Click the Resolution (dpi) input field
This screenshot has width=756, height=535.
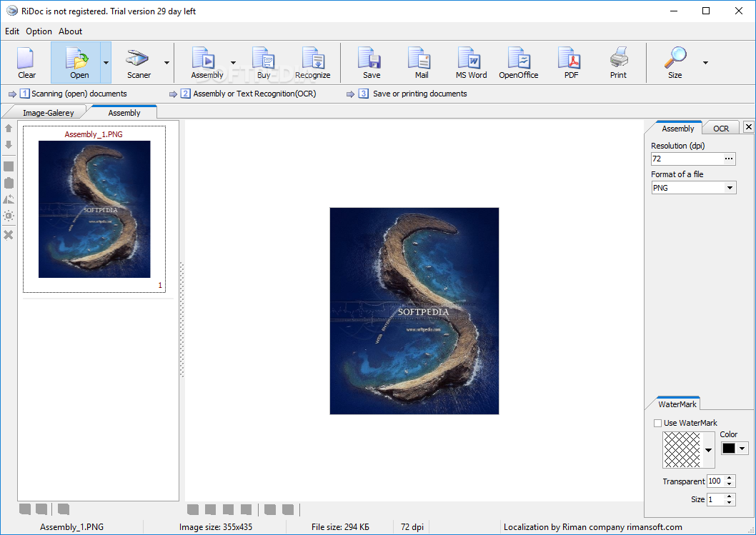coord(687,159)
